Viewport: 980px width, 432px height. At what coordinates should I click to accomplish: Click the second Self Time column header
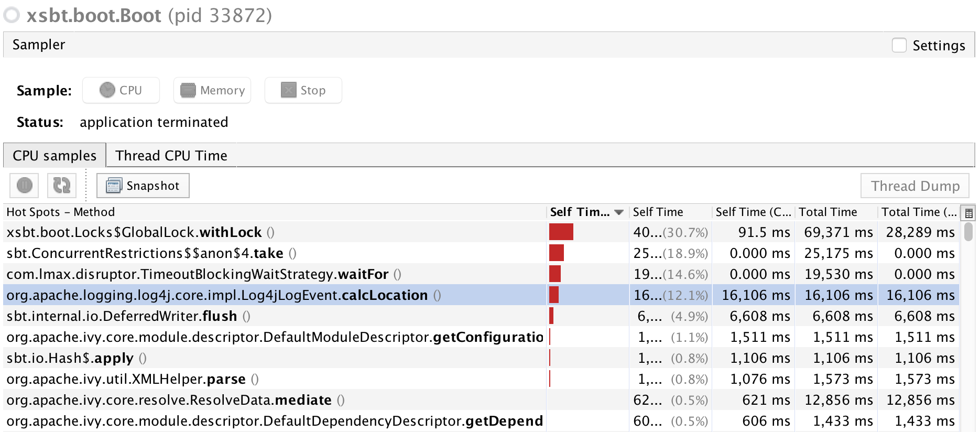pyautogui.click(x=670, y=212)
